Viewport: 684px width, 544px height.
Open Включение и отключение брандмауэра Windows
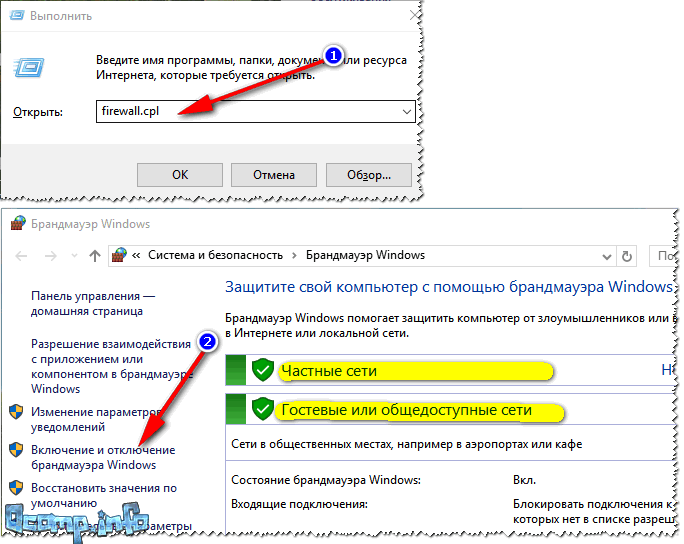103,457
